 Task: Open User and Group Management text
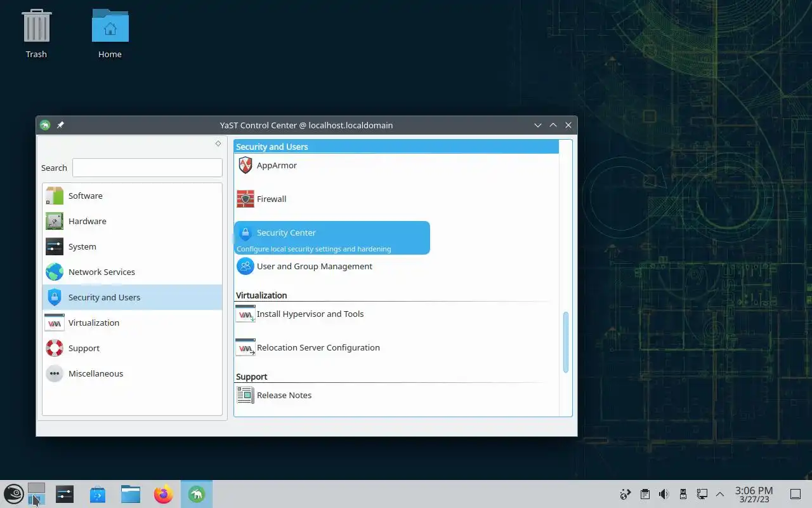315,266
